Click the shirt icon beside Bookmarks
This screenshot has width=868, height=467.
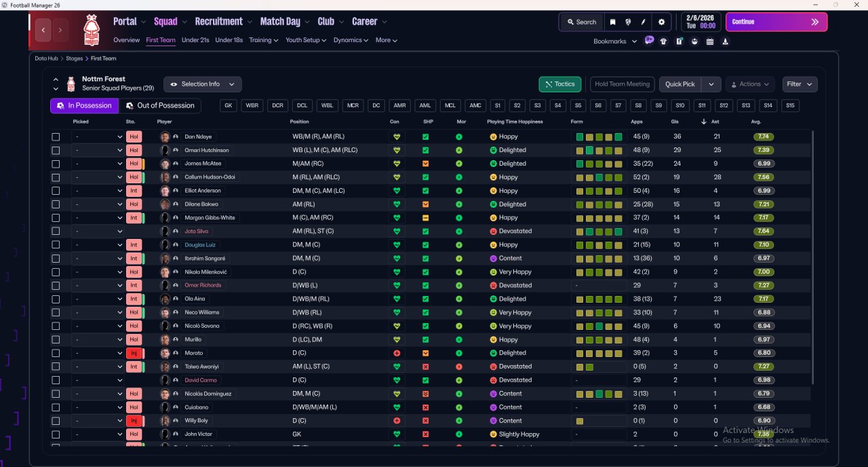663,41
